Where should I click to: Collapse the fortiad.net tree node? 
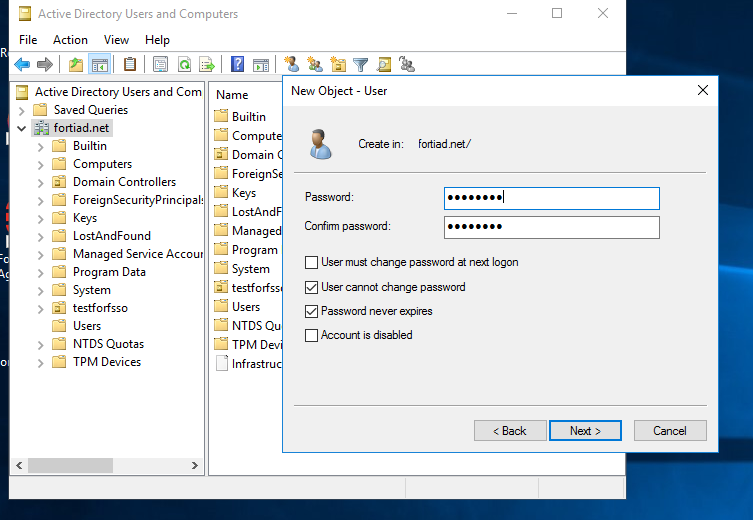point(22,128)
